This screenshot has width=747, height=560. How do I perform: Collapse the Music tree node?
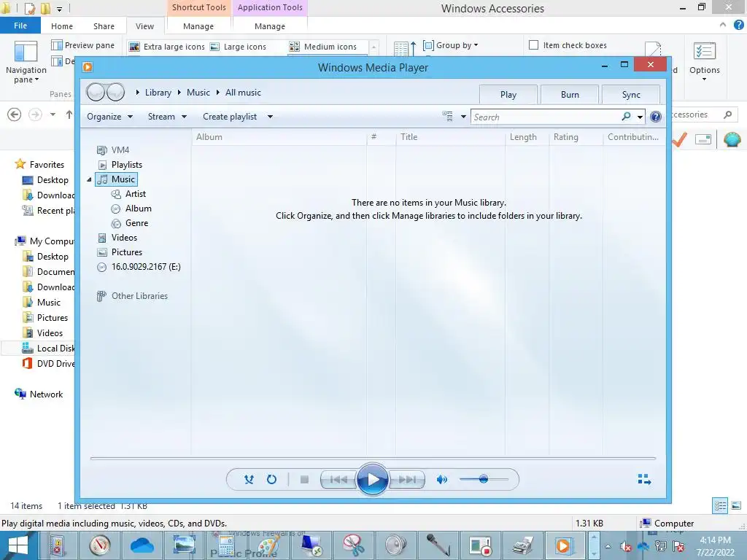pyautogui.click(x=89, y=179)
